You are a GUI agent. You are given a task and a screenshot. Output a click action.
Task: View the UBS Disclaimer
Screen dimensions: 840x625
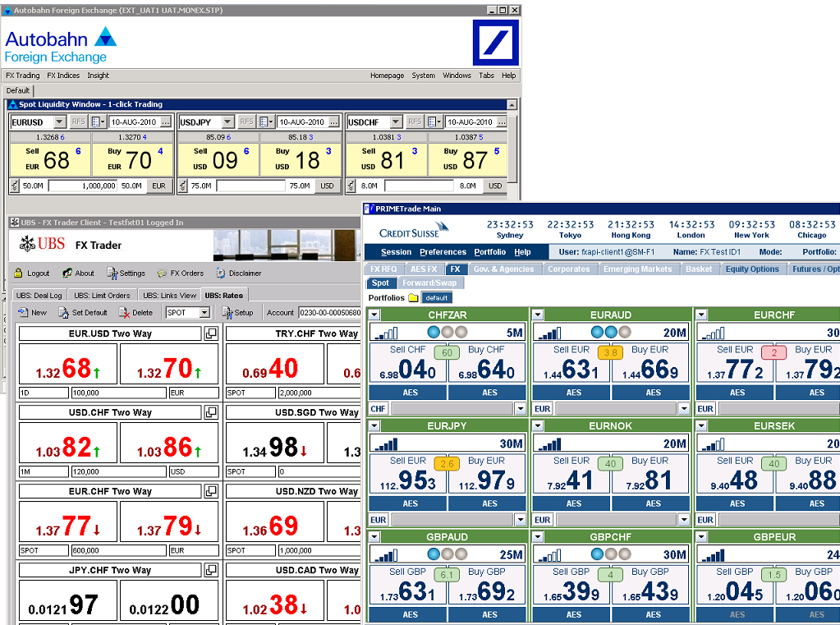coord(239,273)
